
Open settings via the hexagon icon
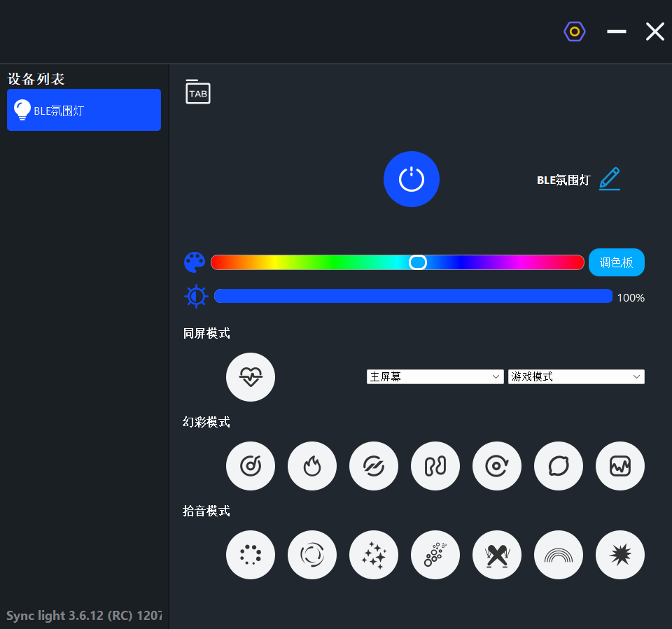(575, 31)
